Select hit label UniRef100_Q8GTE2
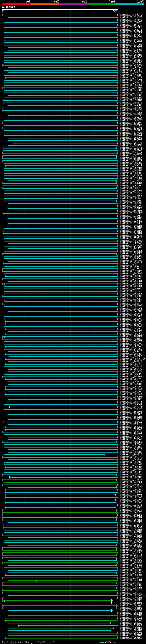 coord(131,60)
